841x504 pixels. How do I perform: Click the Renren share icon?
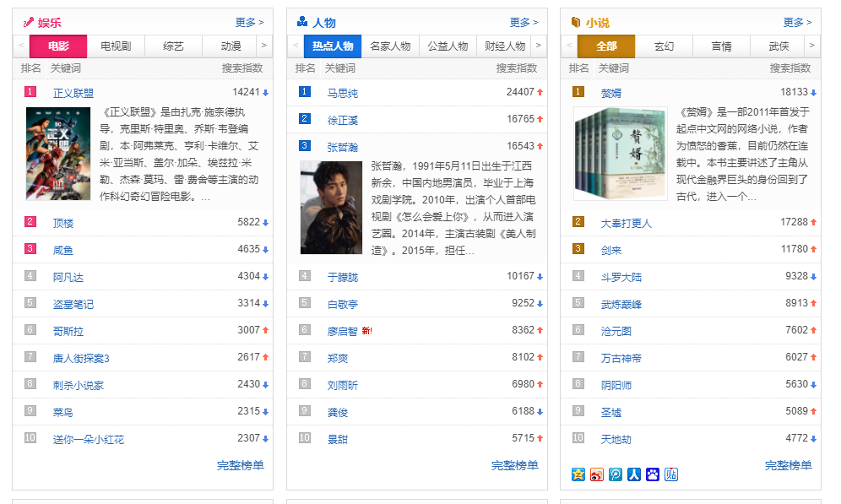pos(633,475)
